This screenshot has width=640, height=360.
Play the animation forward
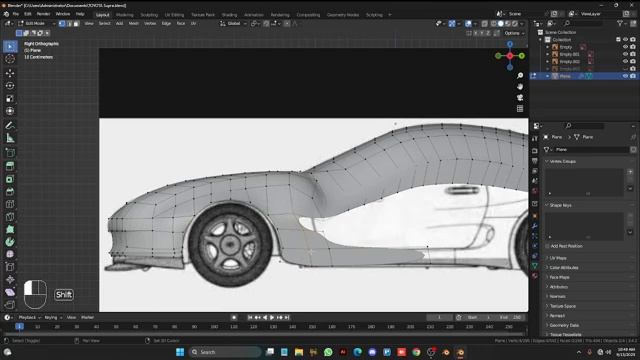click(272, 318)
